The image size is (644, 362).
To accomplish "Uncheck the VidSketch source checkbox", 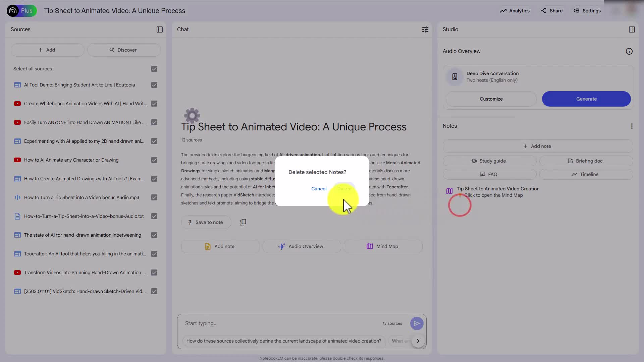I will 154,291.
